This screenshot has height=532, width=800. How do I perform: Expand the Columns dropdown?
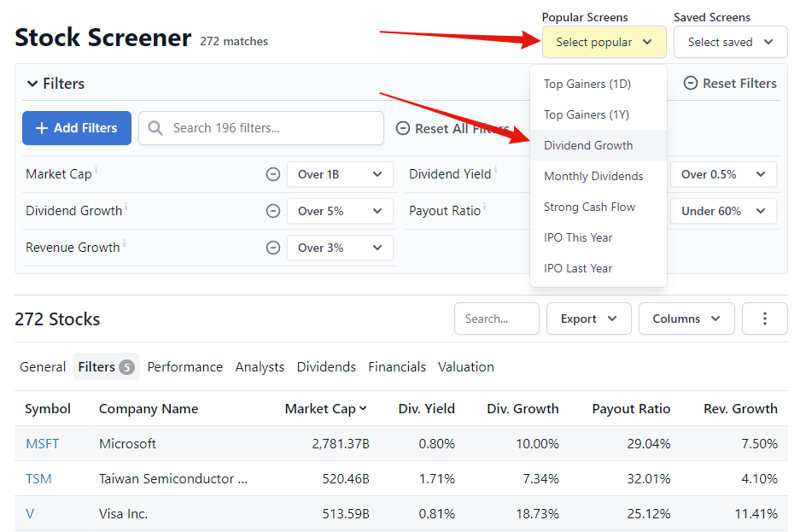point(686,319)
